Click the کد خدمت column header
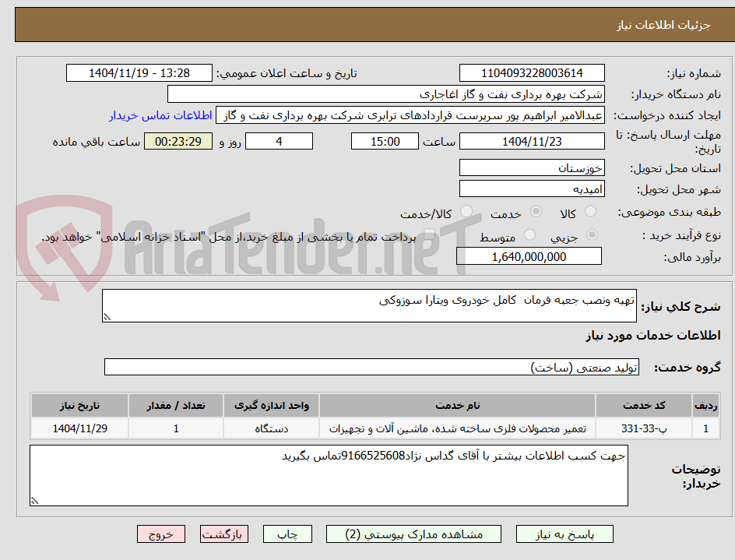The image size is (735, 560). [x=644, y=405]
